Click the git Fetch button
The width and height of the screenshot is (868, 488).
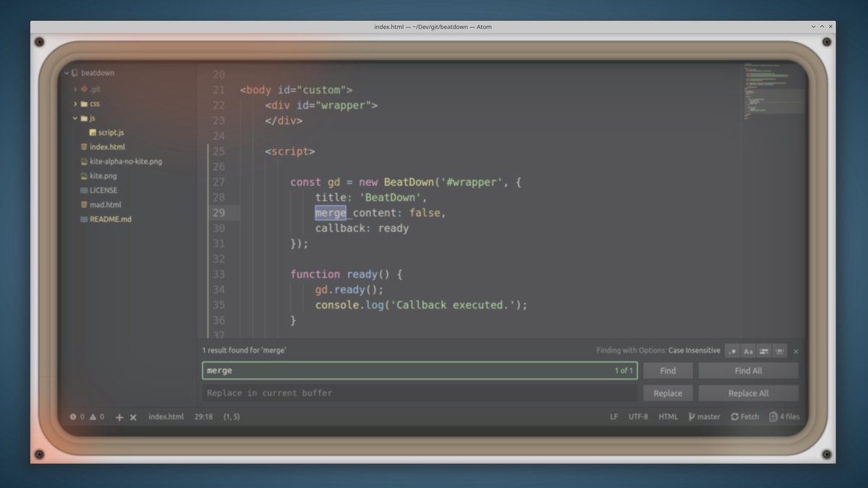(745, 417)
